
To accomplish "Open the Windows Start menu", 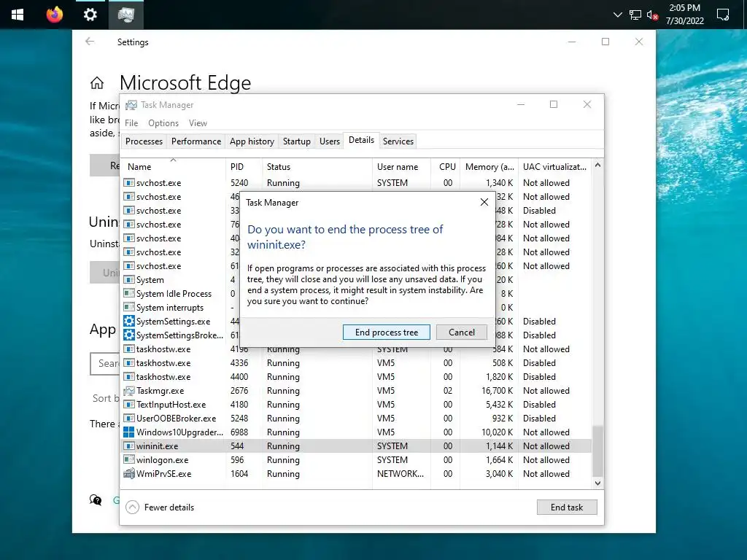I will pos(18,15).
